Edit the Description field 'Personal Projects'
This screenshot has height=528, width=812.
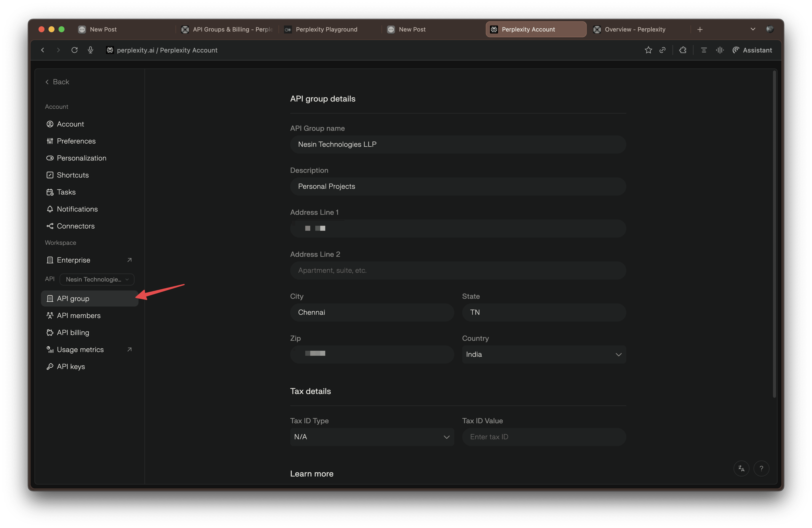pyautogui.click(x=458, y=186)
